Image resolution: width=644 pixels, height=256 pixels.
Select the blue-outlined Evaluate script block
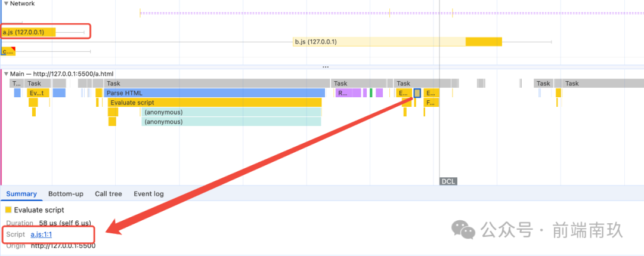tap(417, 93)
